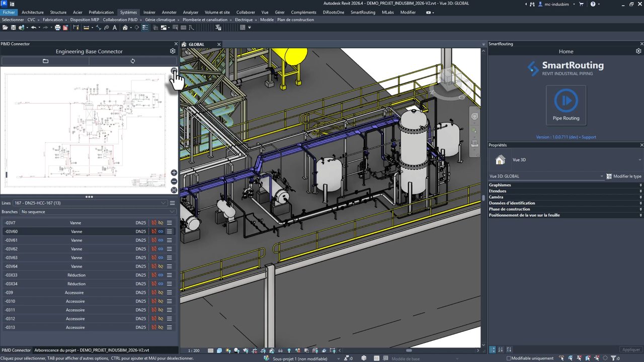Click the fit-to-view icon under P&ID zoom buttons
Viewport: 644px width, 362px height.
click(x=174, y=190)
